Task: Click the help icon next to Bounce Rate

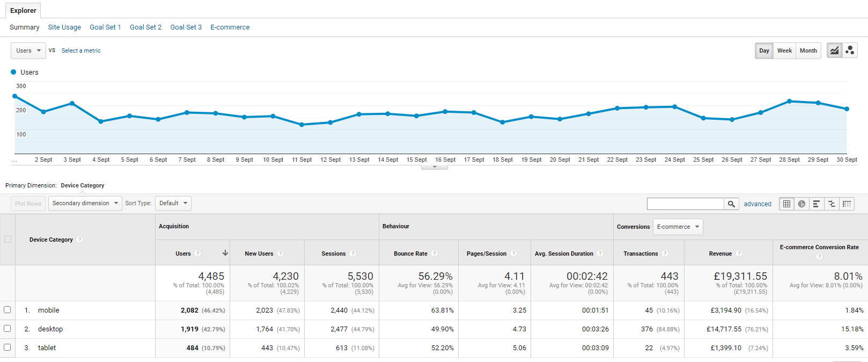Action: pyautogui.click(x=435, y=254)
